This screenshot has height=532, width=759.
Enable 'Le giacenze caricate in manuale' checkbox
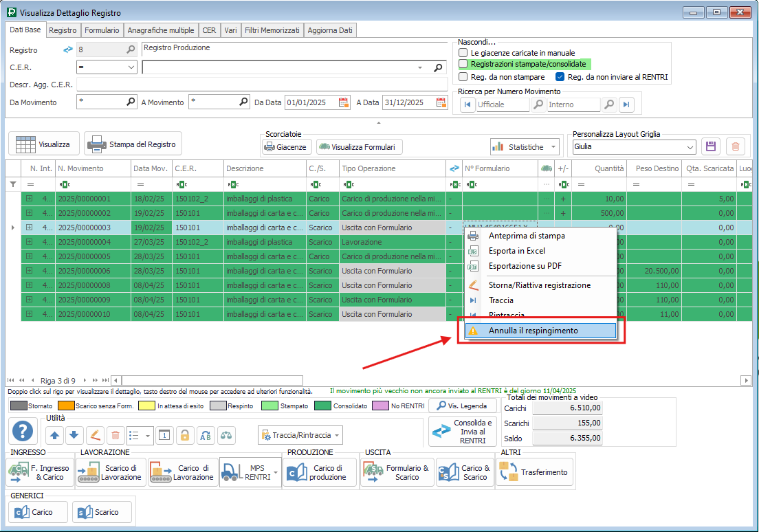(x=463, y=52)
